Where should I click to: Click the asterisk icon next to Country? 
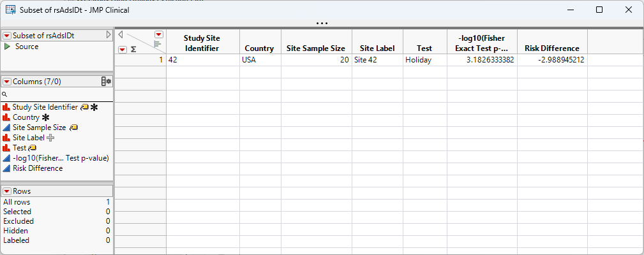(x=45, y=117)
